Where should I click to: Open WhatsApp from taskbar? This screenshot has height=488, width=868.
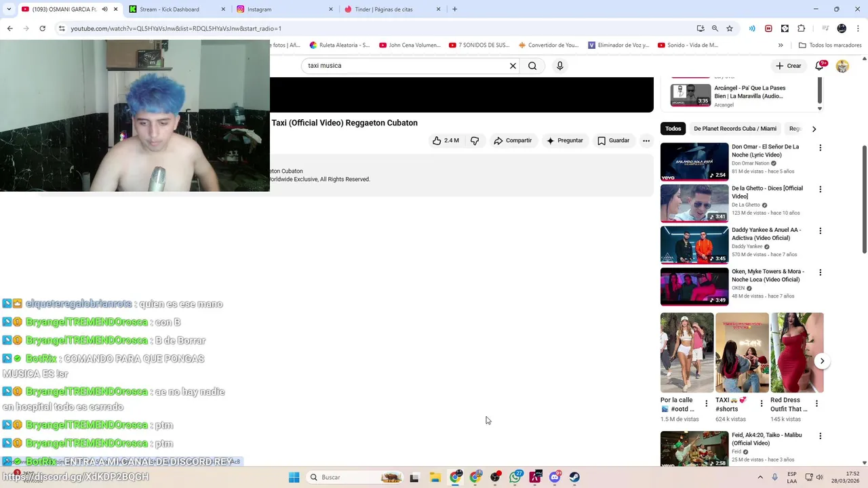[516, 477]
